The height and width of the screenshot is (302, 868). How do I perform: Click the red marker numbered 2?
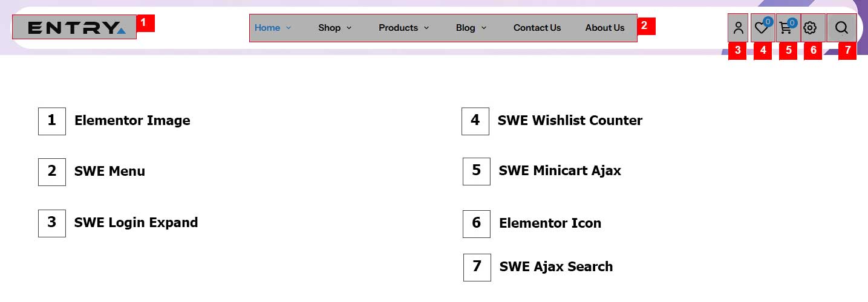pyautogui.click(x=645, y=26)
